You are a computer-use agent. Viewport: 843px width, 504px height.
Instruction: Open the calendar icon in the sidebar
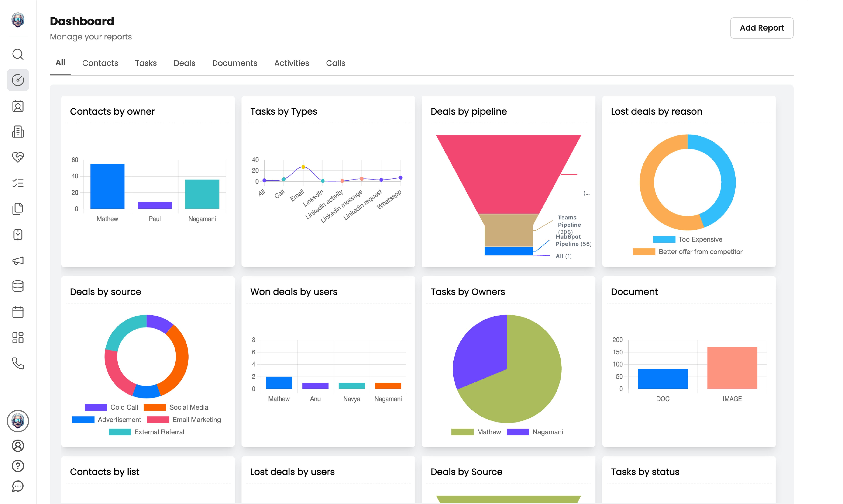coord(18,311)
